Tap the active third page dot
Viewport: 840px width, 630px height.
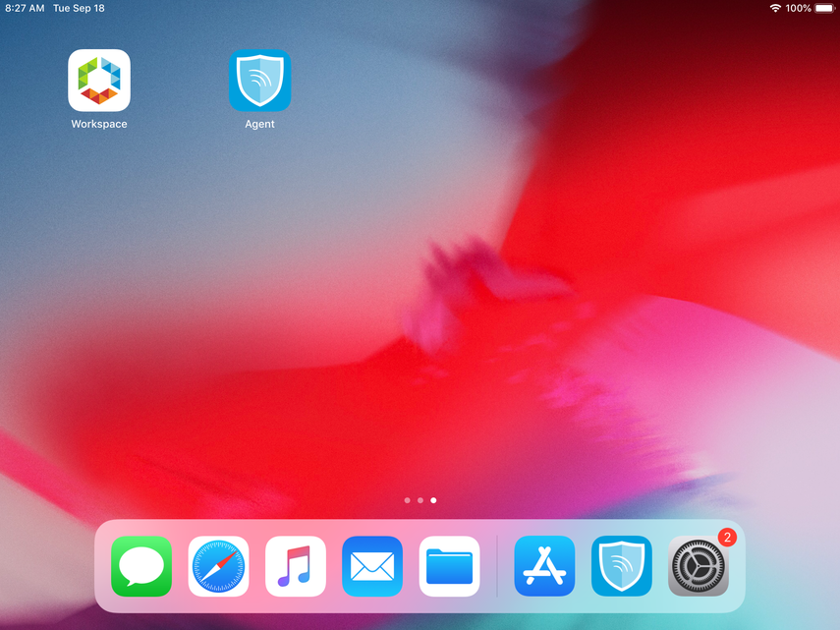coord(433,500)
